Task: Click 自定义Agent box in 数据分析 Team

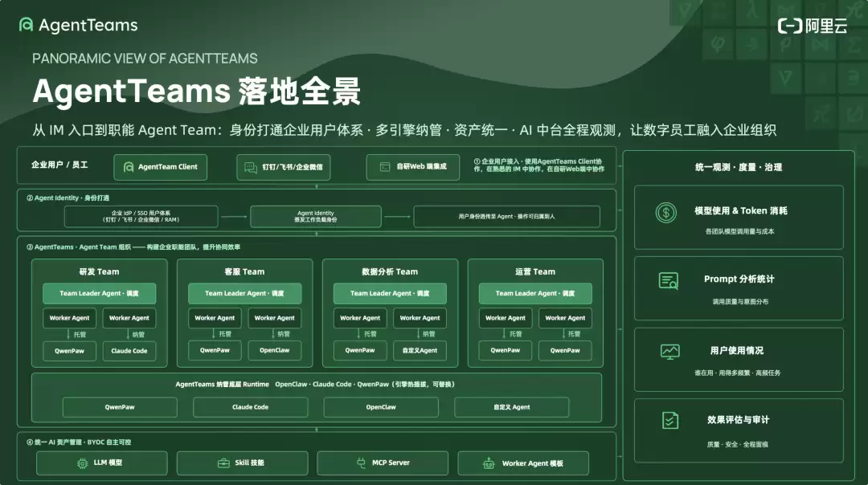Action: pos(420,350)
